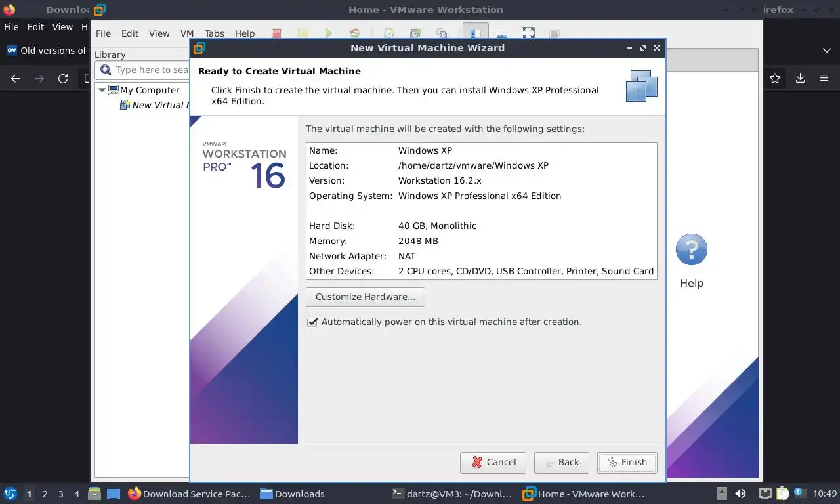The width and height of the screenshot is (840, 504).
Task: Open the start menu on taskbar
Action: point(10,493)
